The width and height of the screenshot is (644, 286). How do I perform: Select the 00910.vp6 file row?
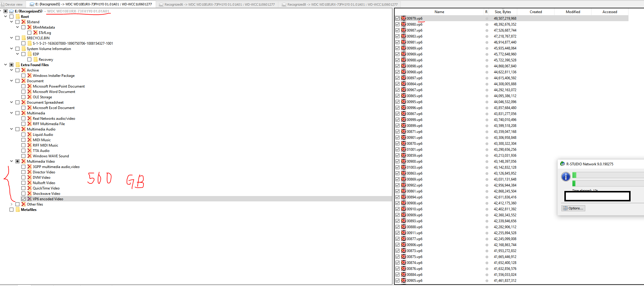tap(512, 209)
